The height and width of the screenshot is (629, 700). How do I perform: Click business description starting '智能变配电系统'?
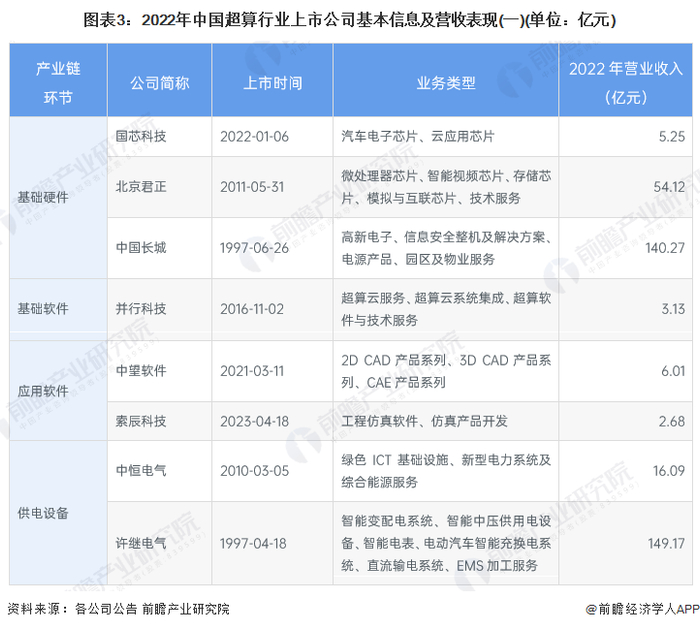(446, 543)
